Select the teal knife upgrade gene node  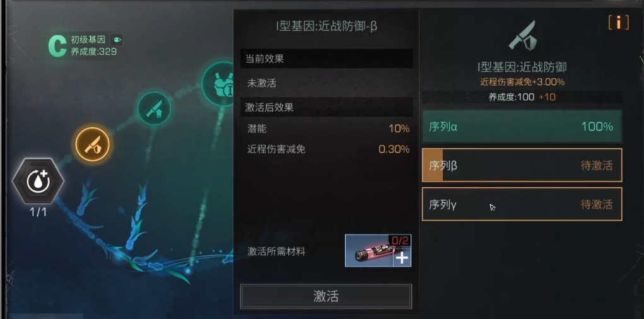154,108
